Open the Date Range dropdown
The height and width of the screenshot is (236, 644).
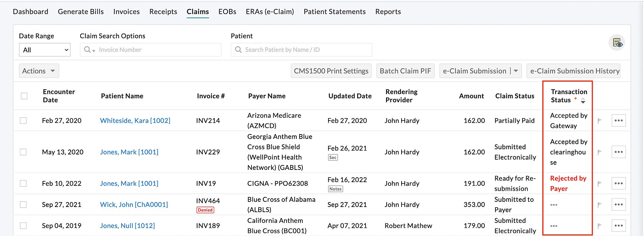click(45, 50)
